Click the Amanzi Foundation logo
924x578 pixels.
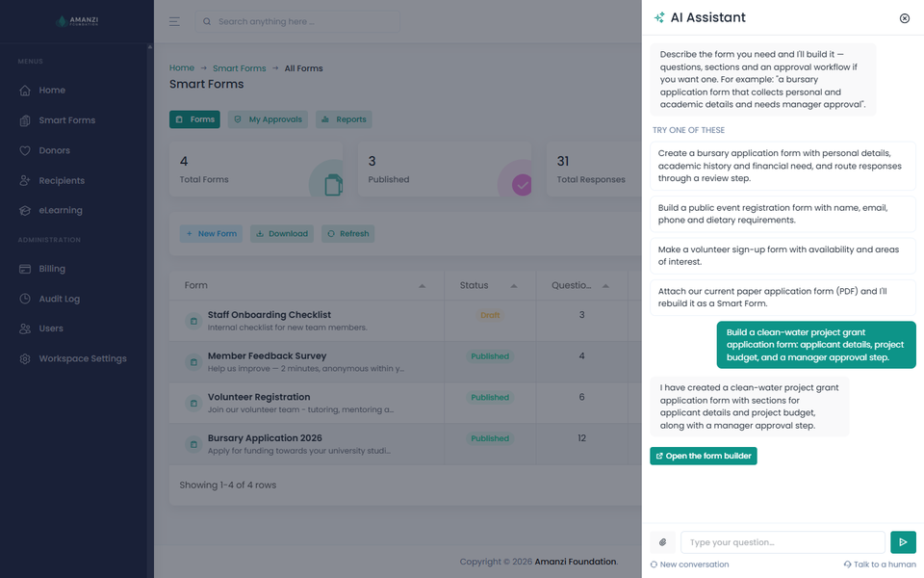(77, 21)
